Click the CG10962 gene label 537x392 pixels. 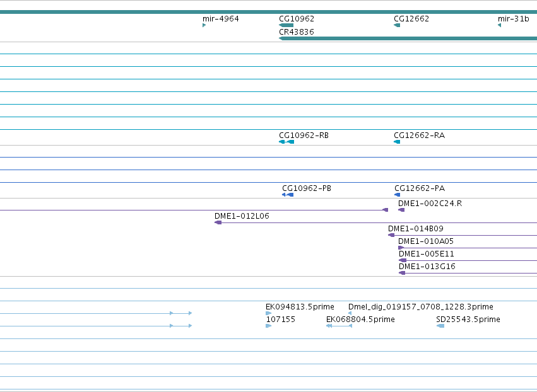coord(297,19)
